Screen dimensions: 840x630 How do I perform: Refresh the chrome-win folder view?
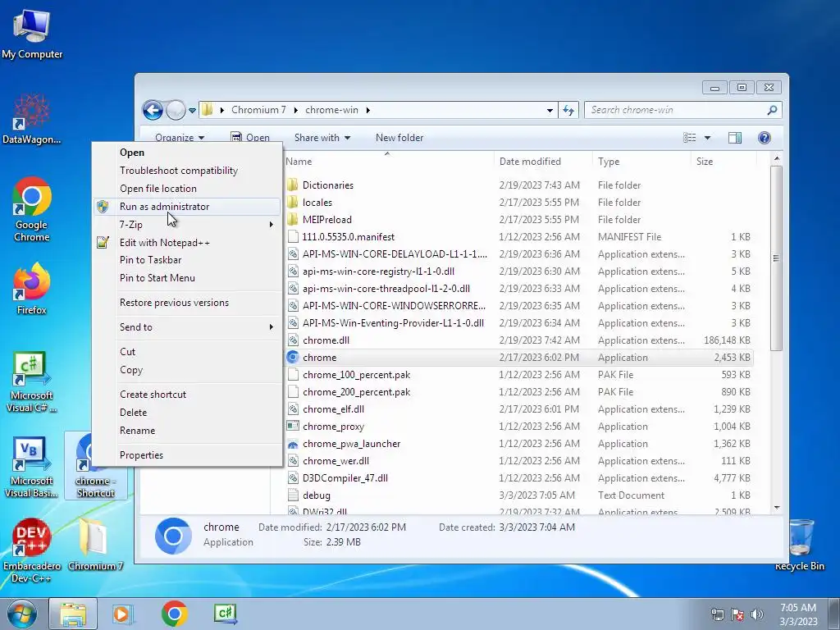pyautogui.click(x=568, y=111)
